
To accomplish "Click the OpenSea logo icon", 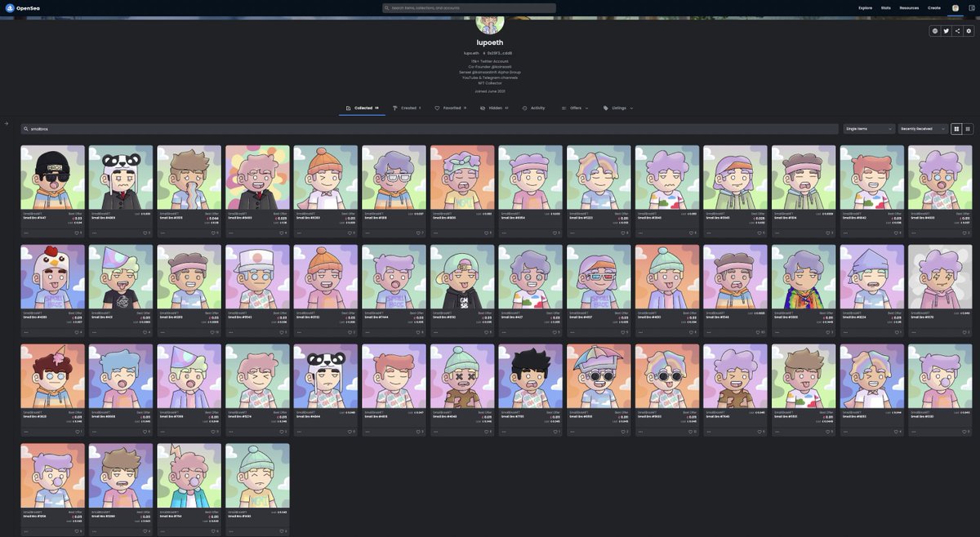I will pyautogui.click(x=9, y=7).
